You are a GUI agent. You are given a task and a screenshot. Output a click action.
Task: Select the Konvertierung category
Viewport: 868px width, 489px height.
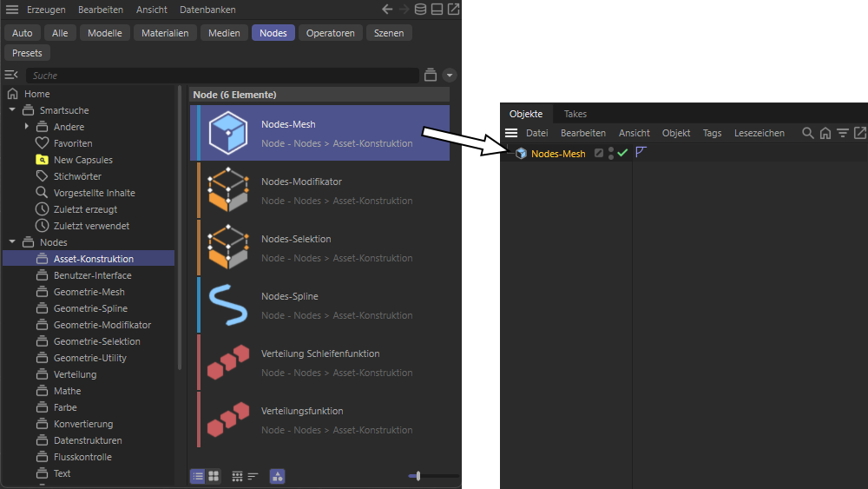pos(83,424)
